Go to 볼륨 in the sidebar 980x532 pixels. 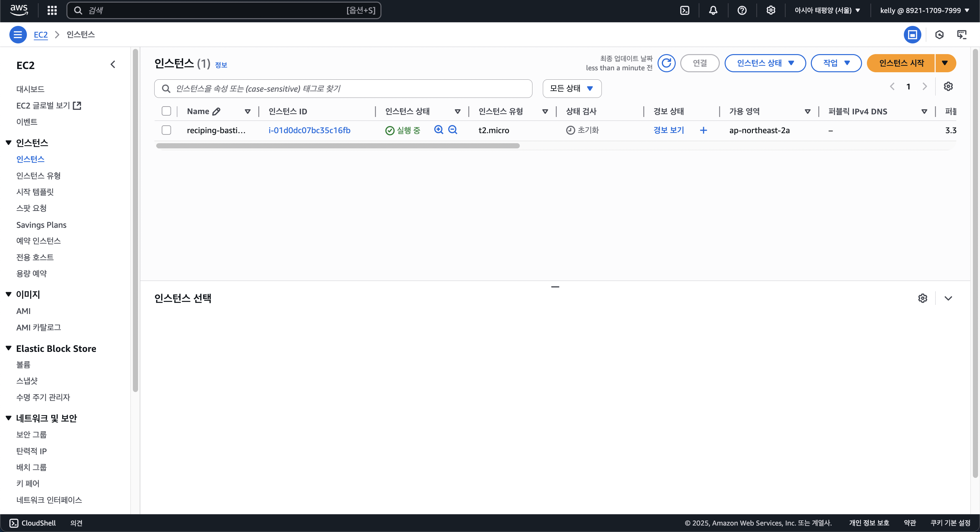point(23,364)
